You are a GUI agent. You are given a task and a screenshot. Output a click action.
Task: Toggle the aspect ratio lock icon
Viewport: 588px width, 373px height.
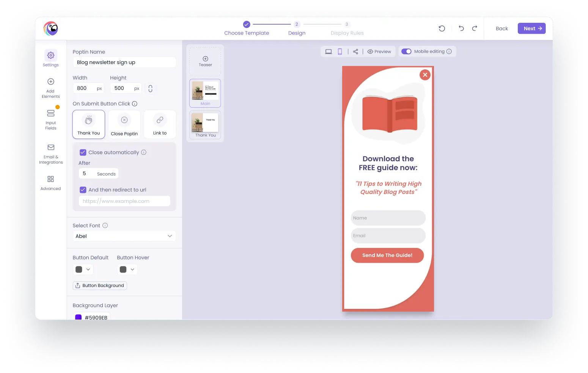150,88
